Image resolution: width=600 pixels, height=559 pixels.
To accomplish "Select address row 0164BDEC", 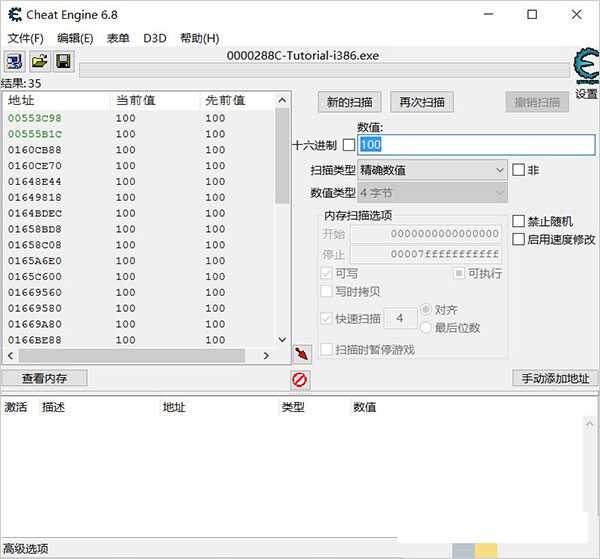I will click(x=139, y=213).
